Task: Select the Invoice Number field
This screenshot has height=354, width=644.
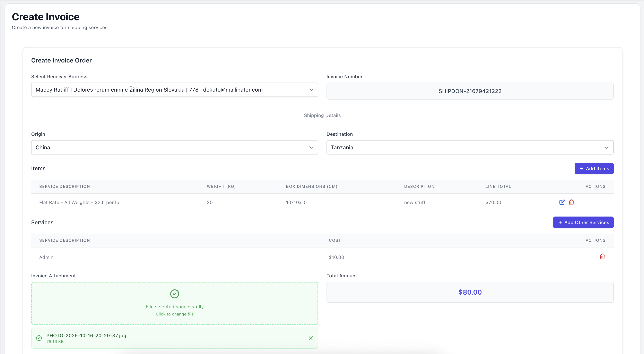Action: pyautogui.click(x=470, y=91)
